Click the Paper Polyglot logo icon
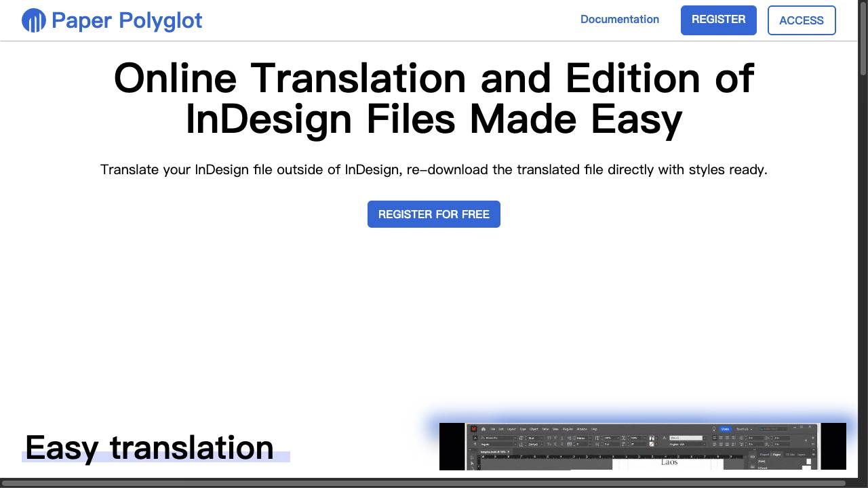Screen dimensions: 868x488 tap(34, 20)
